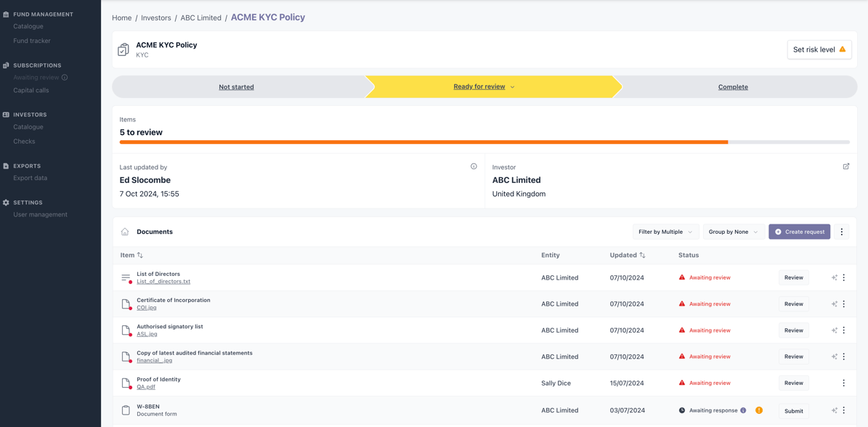Open the sparkle AI action for List of Directors

click(x=832, y=277)
